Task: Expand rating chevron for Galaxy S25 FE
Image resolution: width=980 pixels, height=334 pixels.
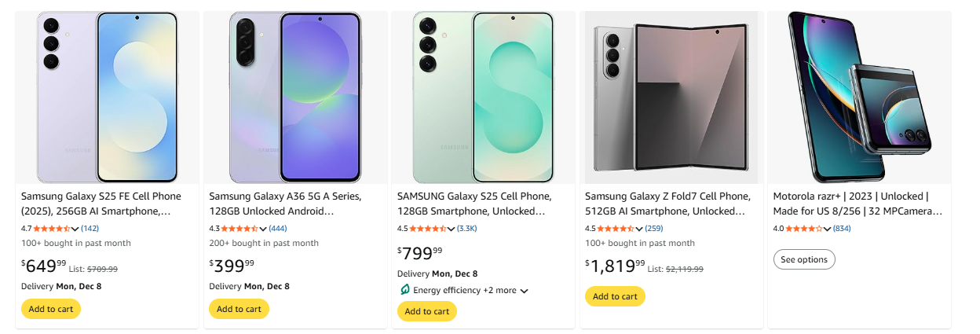Action: pyautogui.click(x=75, y=229)
